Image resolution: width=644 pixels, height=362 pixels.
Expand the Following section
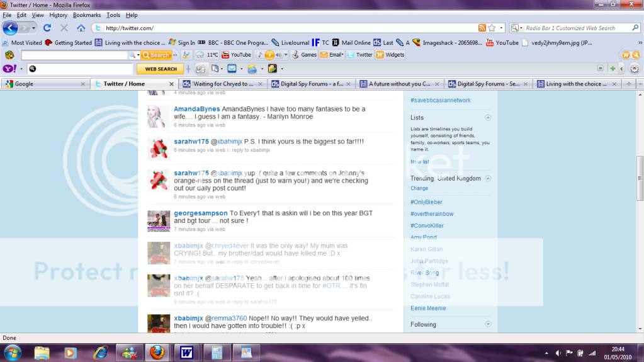(488, 325)
